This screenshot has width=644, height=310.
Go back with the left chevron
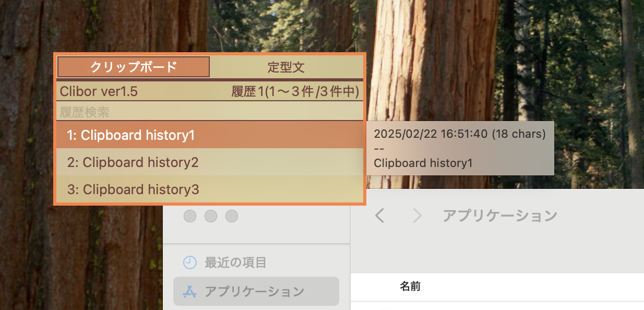coord(380,215)
